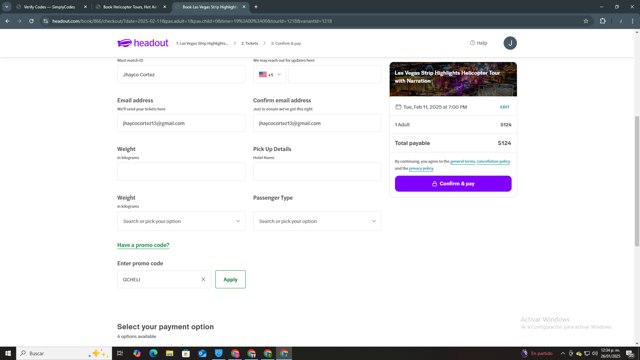The height and width of the screenshot is (360, 640).
Task: Click the Confirm email address field
Action: tap(317, 123)
